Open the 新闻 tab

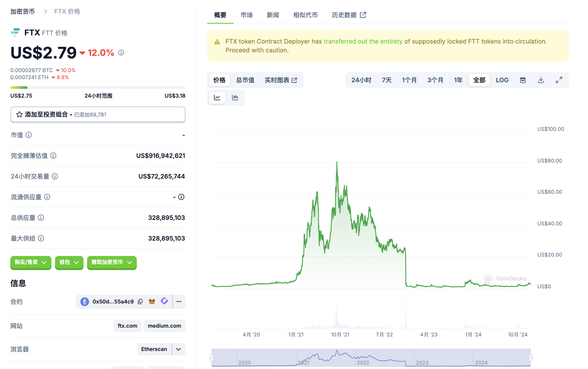tap(273, 15)
